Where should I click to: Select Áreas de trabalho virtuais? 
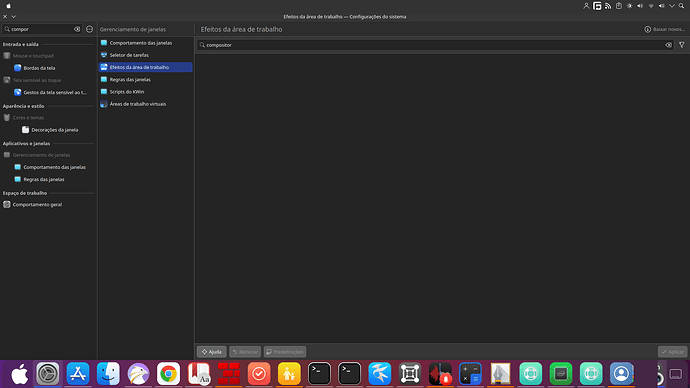pos(145,104)
